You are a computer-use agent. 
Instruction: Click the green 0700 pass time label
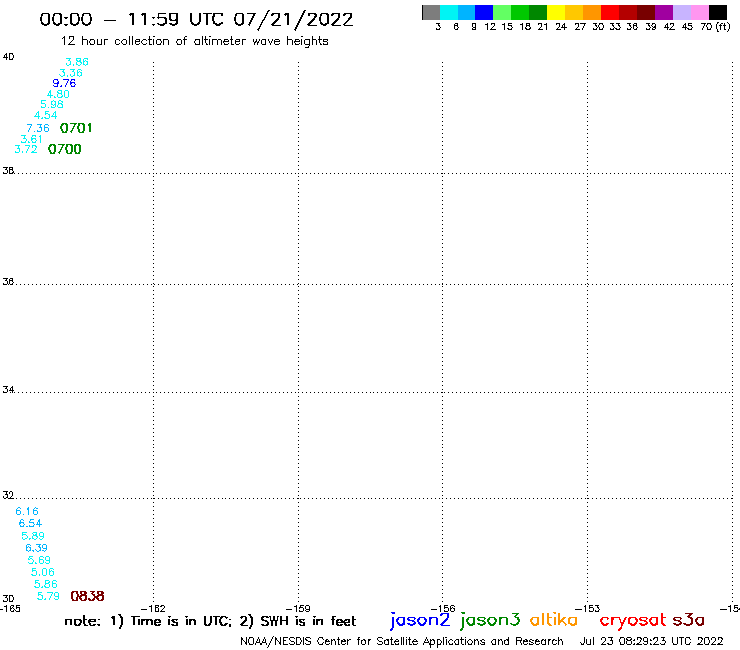tap(65, 149)
